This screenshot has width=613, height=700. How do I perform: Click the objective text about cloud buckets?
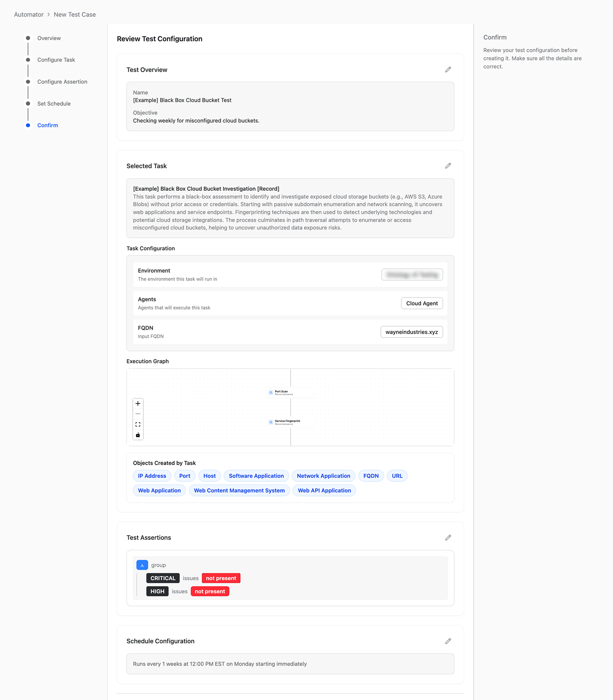coord(196,121)
